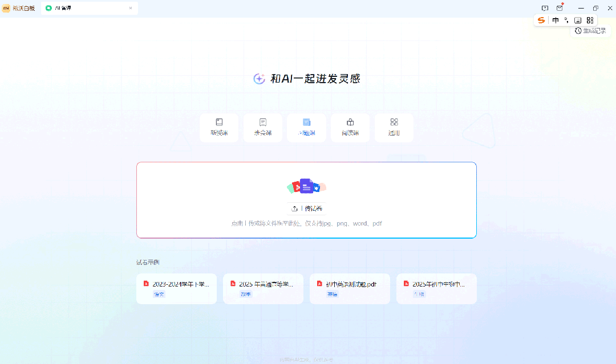Open the 2023-2024学年 语文 sample paper
616x364 pixels.
(176, 289)
